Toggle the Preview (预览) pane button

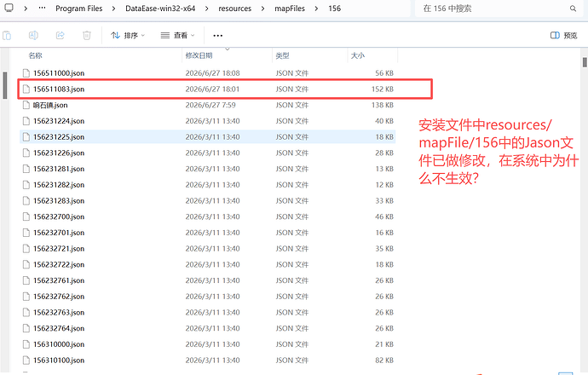tap(563, 35)
